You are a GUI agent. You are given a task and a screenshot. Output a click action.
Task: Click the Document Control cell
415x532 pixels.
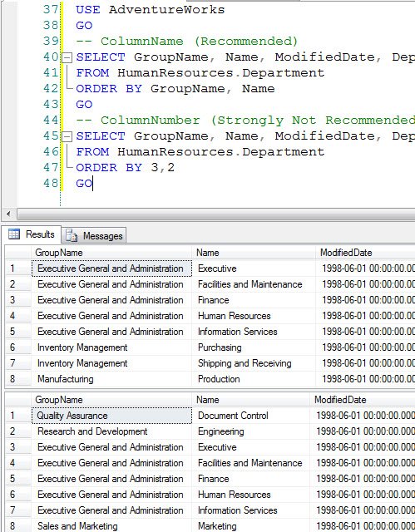[251, 416]
